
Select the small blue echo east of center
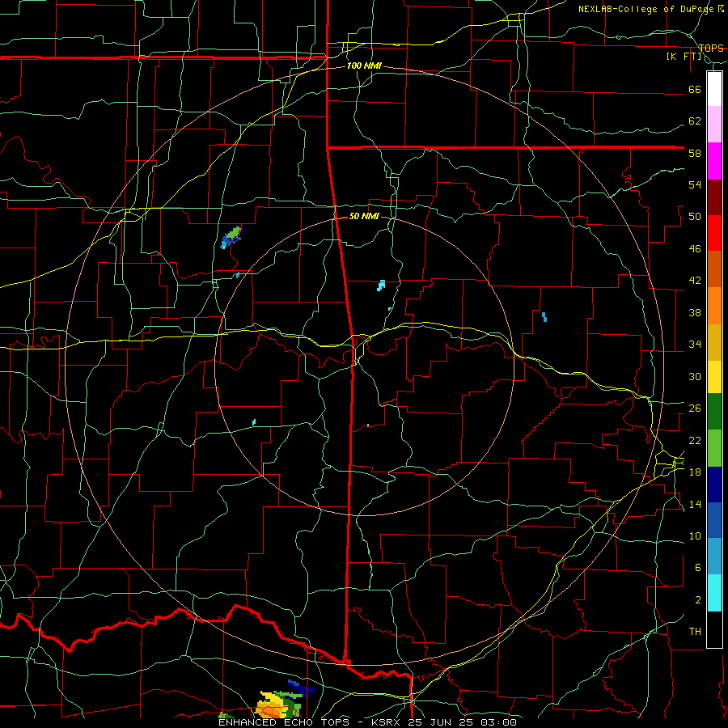544,316
